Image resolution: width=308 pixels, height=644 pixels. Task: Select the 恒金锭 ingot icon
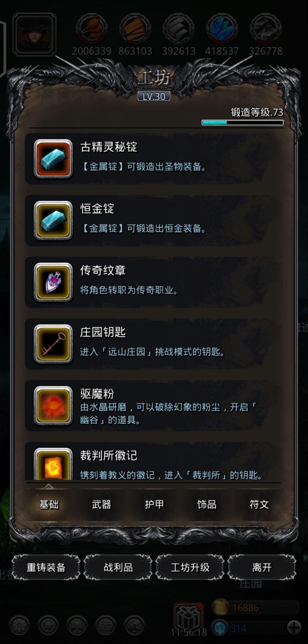click(53, 220)
